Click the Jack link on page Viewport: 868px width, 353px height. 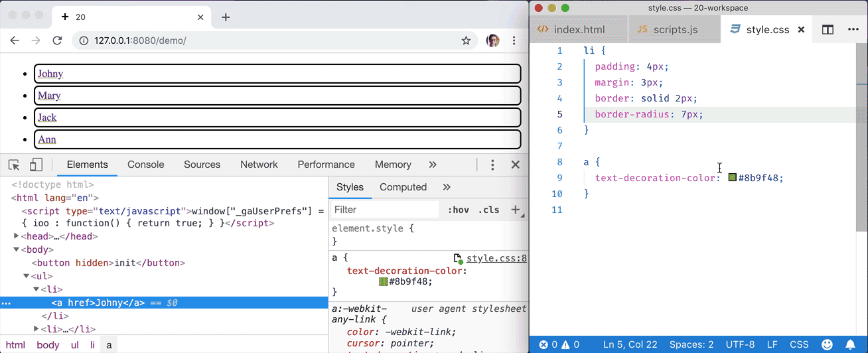tap(47, 117)
